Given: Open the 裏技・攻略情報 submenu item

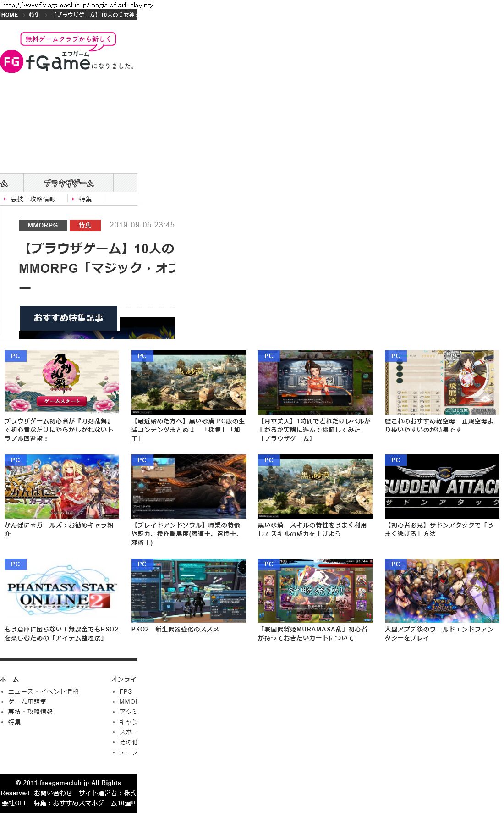Looking at the screenshot, I should click(x=33, y=199).
